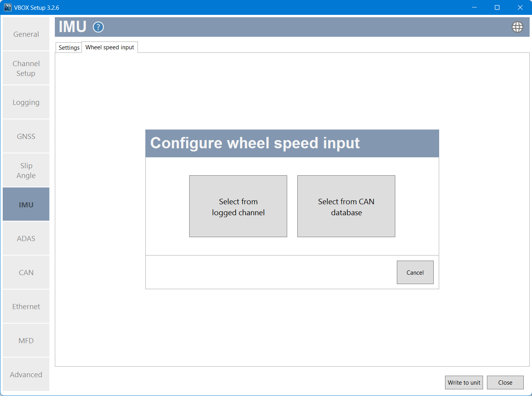Select from CAN database
Viewport: 532px width, 396px height.
click(346, 206)
